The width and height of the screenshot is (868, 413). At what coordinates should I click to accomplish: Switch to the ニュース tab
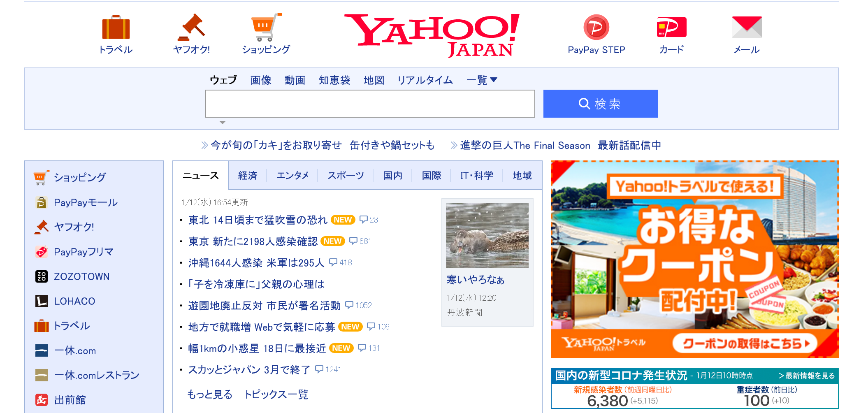(201, 176)
